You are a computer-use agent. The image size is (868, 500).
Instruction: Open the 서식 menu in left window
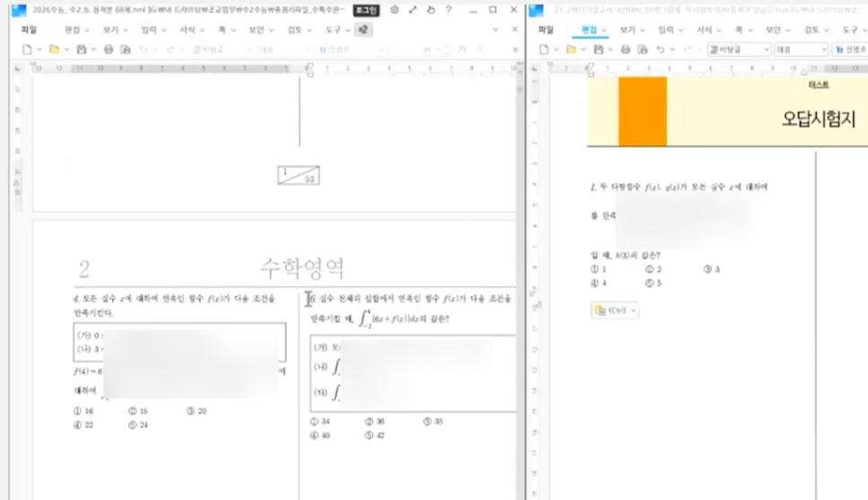coord(191,30)
